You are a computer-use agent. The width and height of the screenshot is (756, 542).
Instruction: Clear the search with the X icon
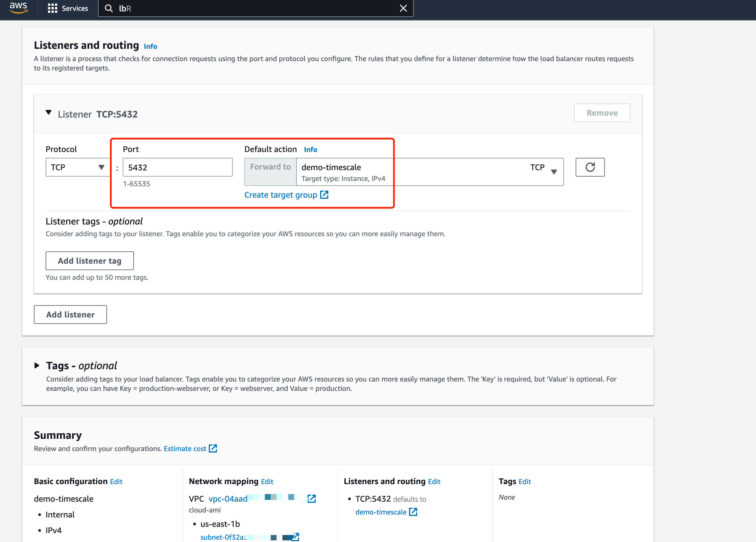[x=403, y=8]
